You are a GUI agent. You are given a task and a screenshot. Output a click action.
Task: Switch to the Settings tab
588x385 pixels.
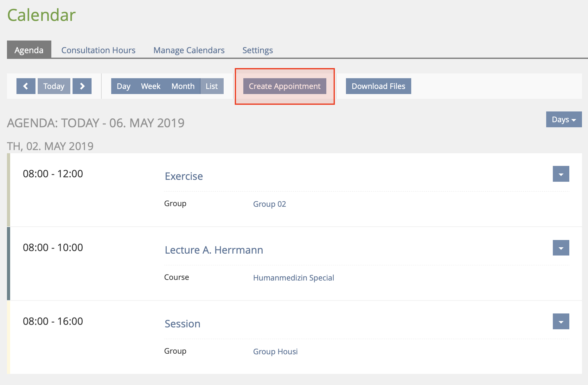pyautogui.click(x=258, y=50)
